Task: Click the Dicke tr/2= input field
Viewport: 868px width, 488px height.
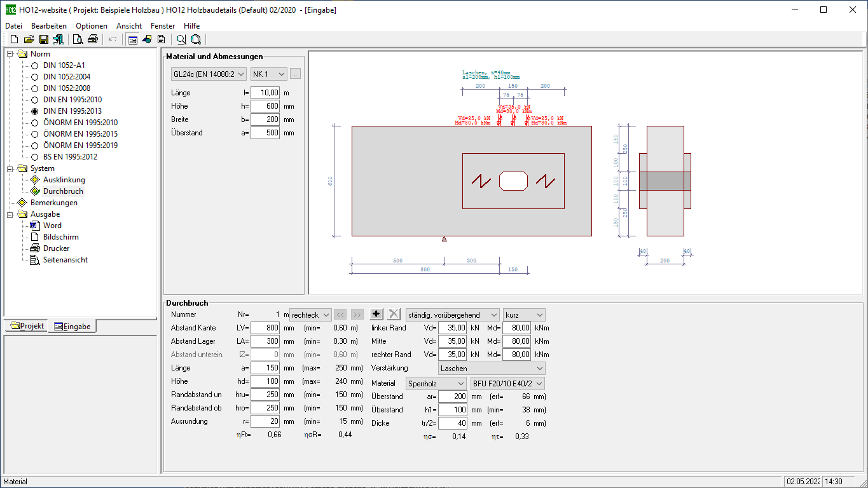Action: [453, 423]
